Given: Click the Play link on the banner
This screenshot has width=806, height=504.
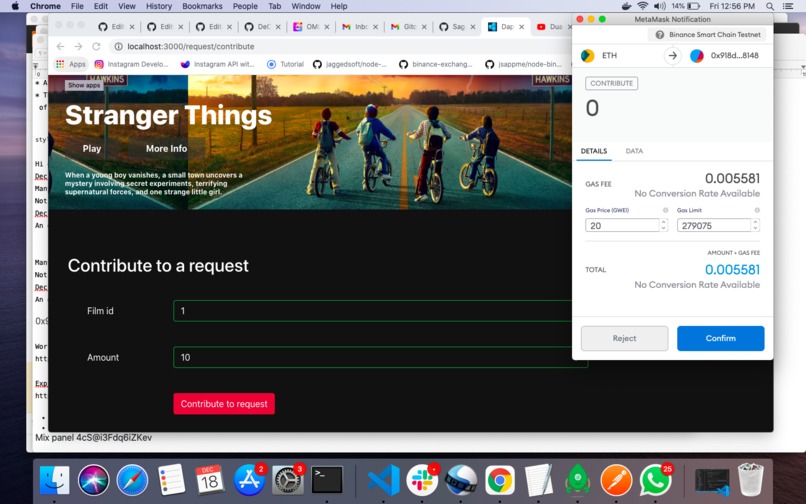Looking at the screenshot, I should 91,149.
